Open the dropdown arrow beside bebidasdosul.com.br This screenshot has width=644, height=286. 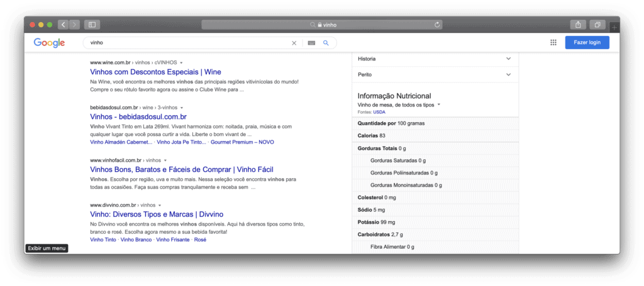tap(182, 108)
